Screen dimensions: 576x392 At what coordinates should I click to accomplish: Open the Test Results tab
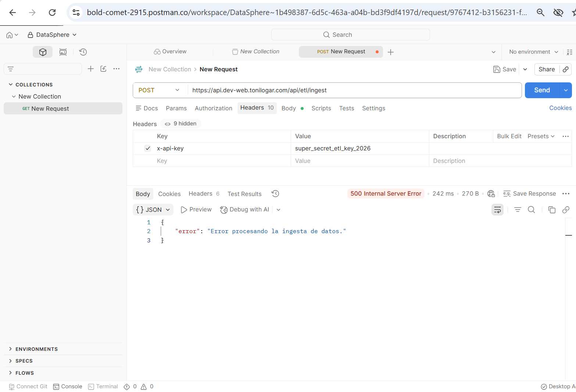[244, 194]
